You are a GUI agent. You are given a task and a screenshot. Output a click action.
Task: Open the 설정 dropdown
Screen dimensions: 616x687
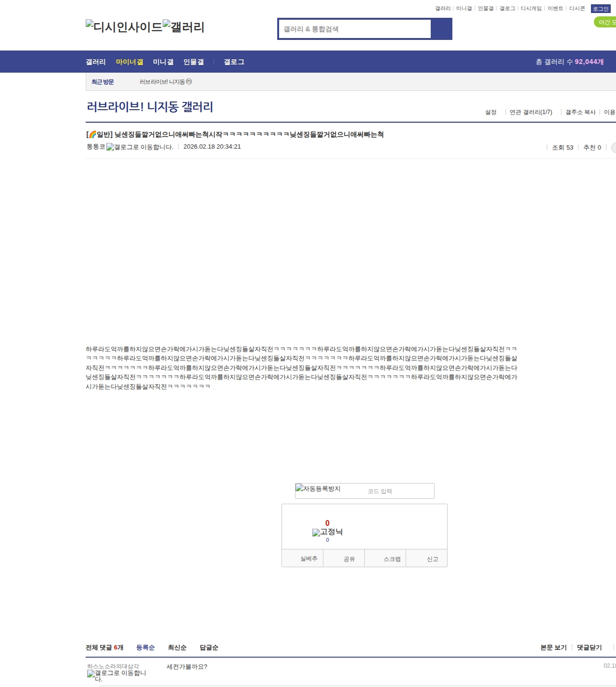tap(490, 112)
